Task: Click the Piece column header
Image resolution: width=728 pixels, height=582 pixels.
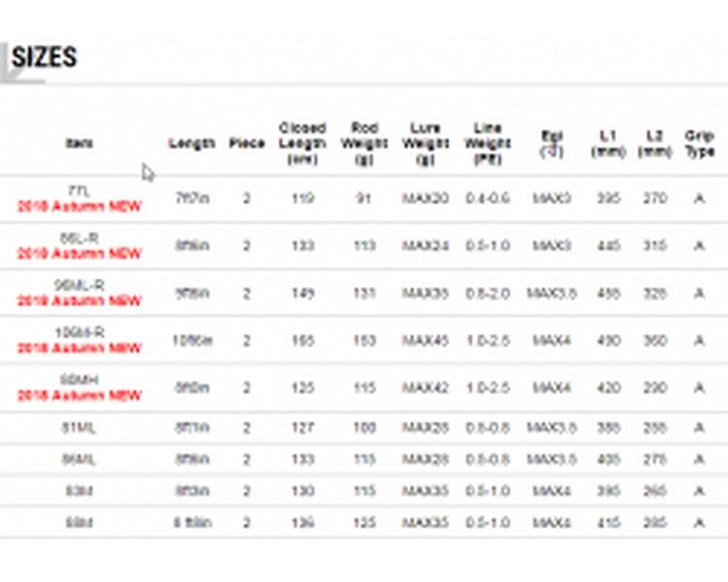Action: [247, 144]
